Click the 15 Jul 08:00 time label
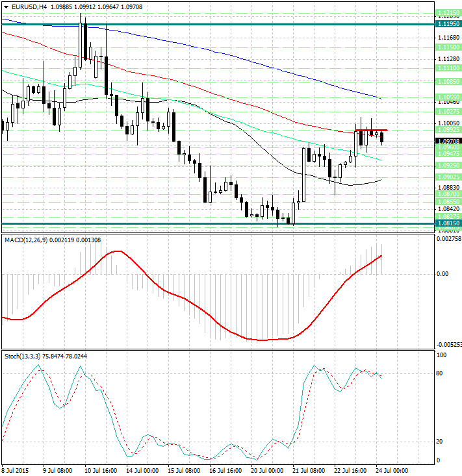 [184, 471]
